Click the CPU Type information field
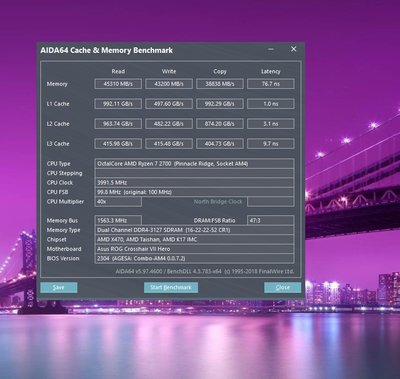 pyautogui.click(x=194, y=164)
